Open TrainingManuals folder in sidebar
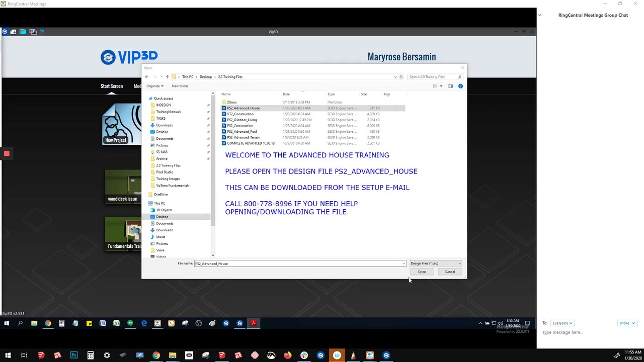 (168, 112)
